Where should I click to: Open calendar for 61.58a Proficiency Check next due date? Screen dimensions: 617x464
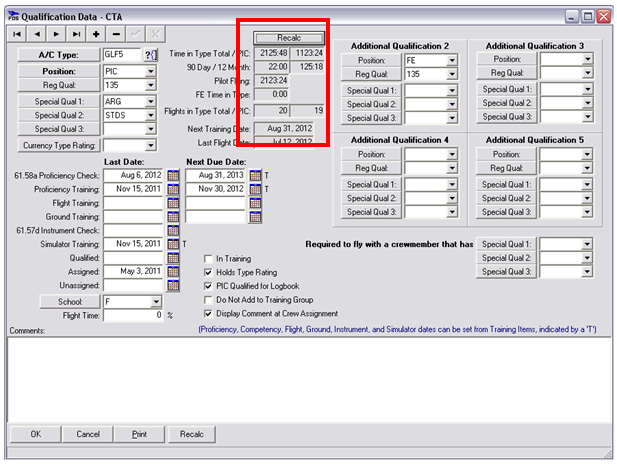255,176
